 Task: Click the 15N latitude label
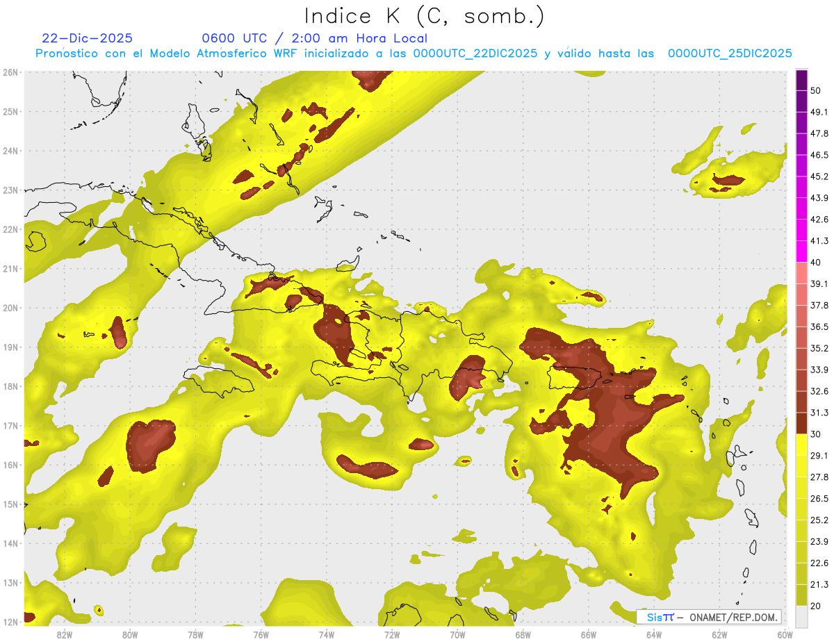10,504
